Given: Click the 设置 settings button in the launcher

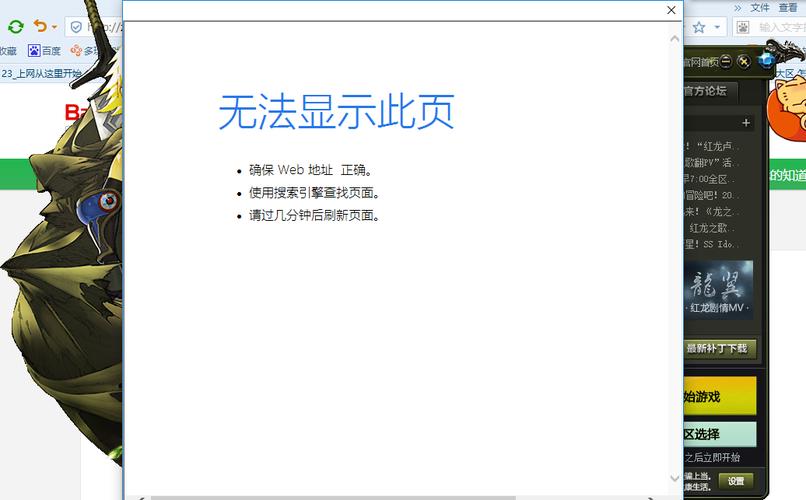Looking at the screenshot, I should (736, 481).
